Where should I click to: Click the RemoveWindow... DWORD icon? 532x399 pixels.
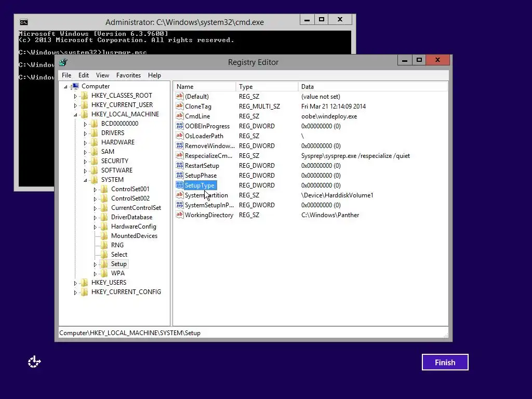(179, 145)
